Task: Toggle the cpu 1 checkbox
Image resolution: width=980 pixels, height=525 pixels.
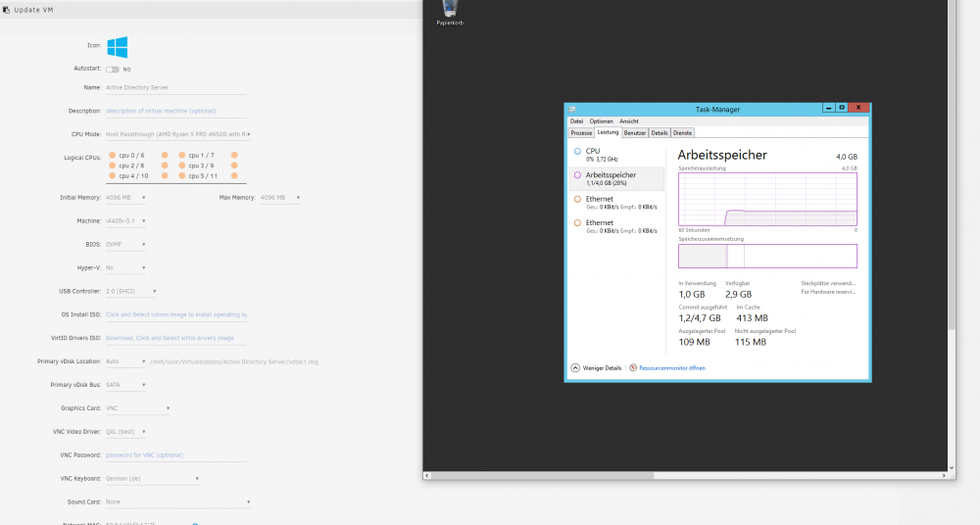Action: tap(182, 155)
